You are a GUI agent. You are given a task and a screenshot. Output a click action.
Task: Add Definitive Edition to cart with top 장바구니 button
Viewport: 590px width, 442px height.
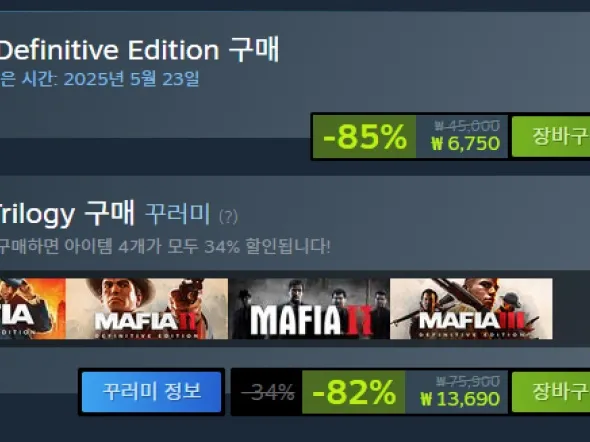(x=551, y=136)
